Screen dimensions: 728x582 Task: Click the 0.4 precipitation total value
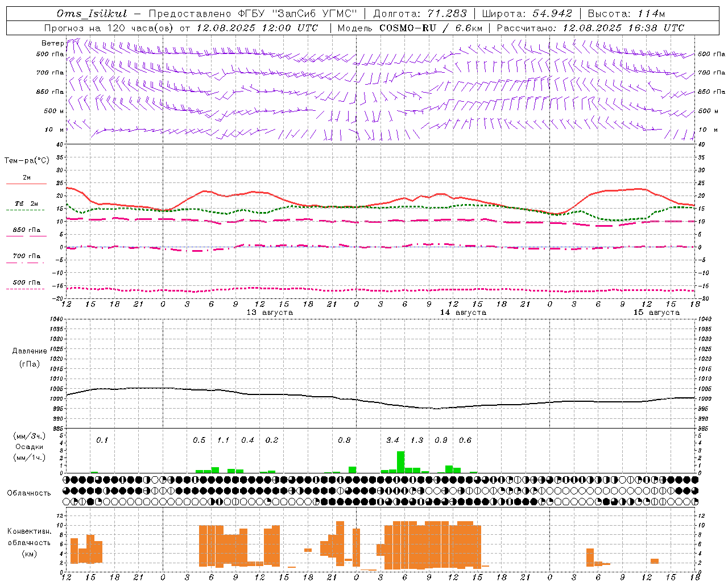[x=247, y=440]
